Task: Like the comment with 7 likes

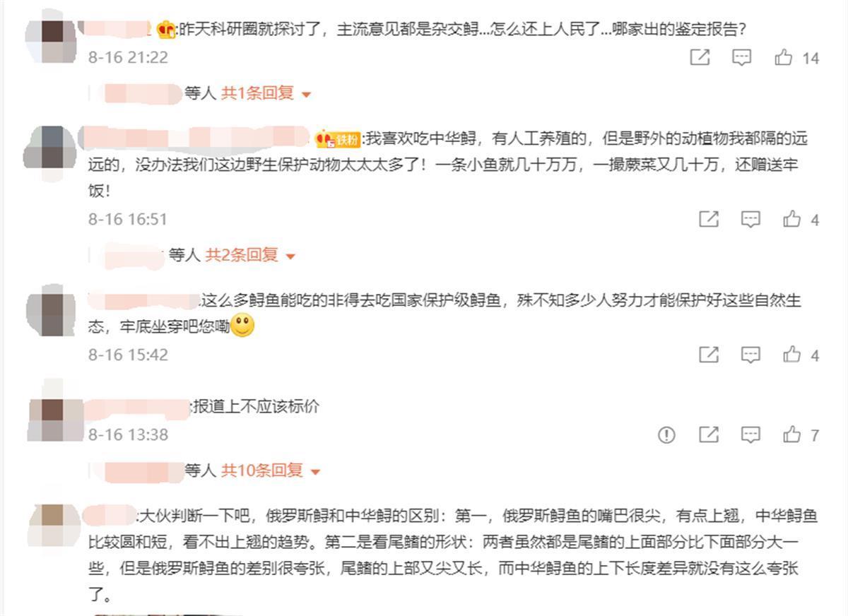Action: 791,435
